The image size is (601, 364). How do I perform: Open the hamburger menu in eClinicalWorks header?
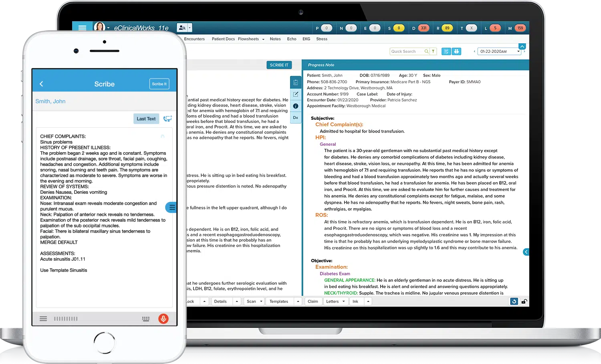[82, 28]
